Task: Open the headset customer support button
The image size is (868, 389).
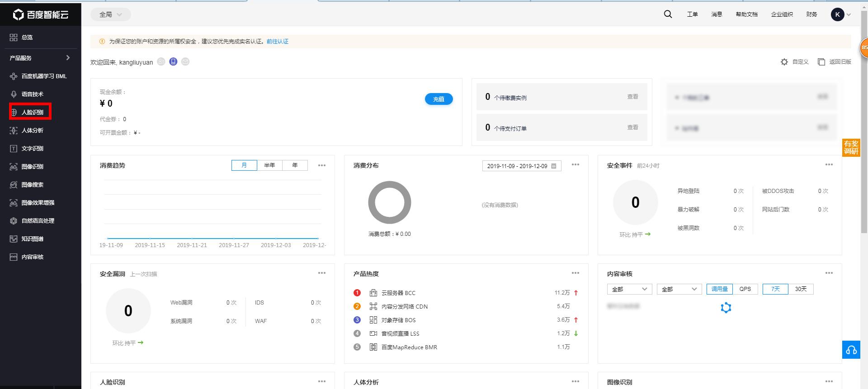Action: click(x=851, y=350)
